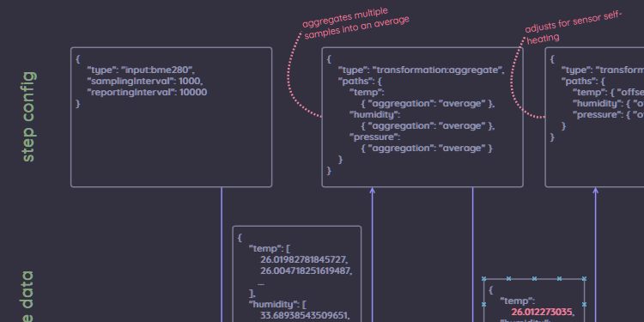This screenshot has width=644, height=322.
Task: Select "temp": [ in the sample data box
Action: coord(270,248)
